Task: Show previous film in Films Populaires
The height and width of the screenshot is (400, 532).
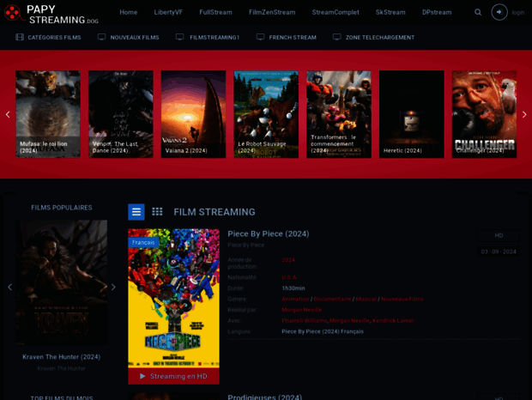Action: point(9,287)
